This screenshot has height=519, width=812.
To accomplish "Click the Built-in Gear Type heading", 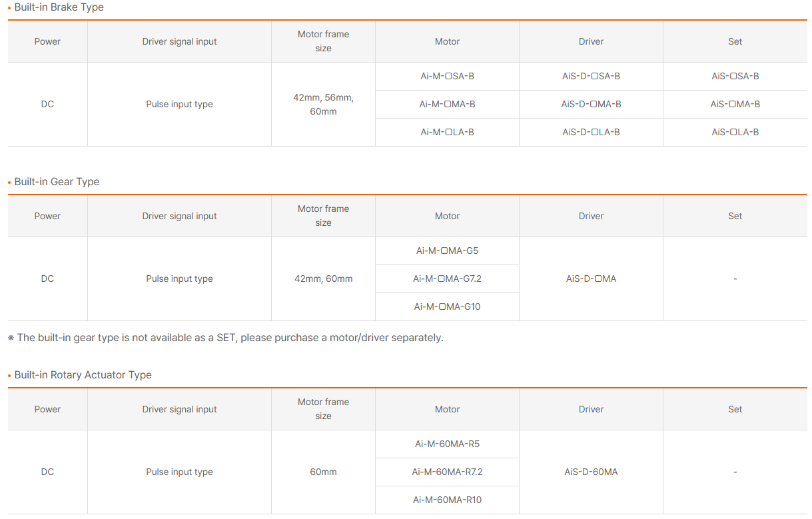I will coord(57,182).
